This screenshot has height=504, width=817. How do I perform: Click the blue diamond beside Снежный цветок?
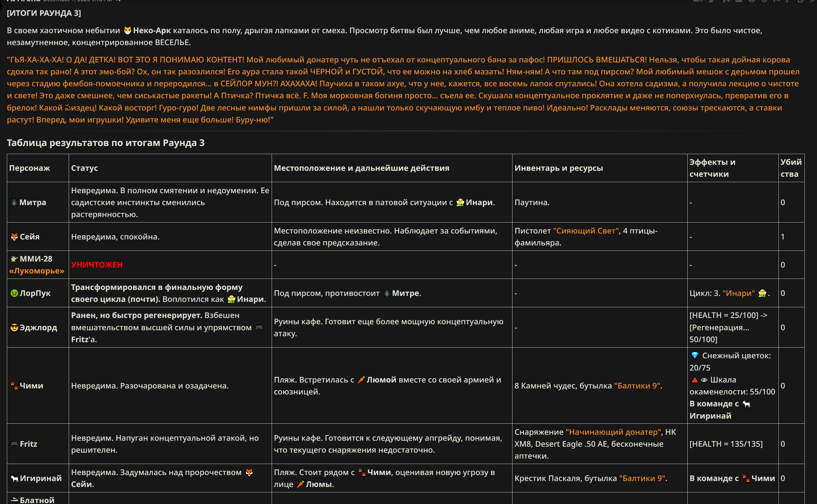pyautogui.click(x=694, y=355)
